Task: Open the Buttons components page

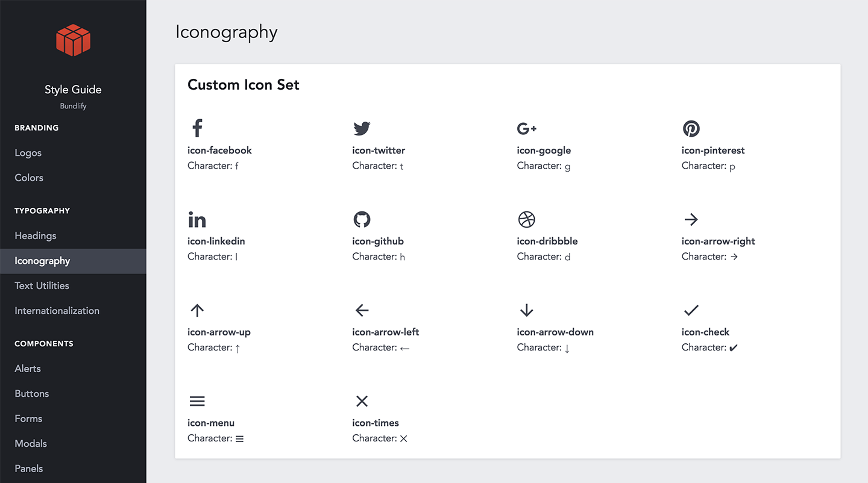Action: (x=31, y=393)
